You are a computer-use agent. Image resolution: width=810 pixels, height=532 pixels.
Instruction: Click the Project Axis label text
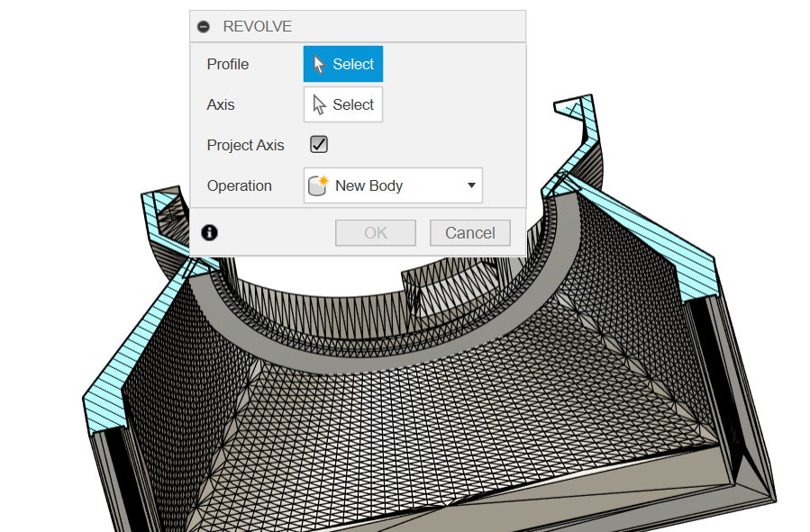tap(245, 146)
